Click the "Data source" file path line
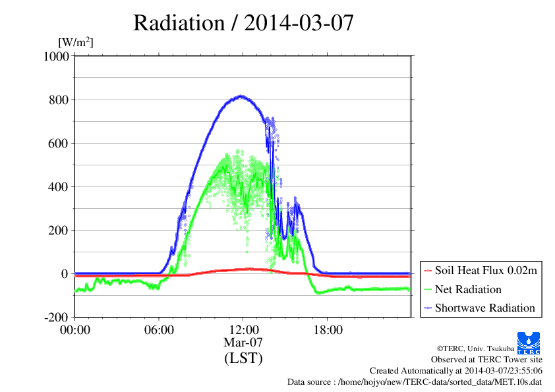Image resolution: width=555 pixels, height=392 pixels. click(415, 382)
